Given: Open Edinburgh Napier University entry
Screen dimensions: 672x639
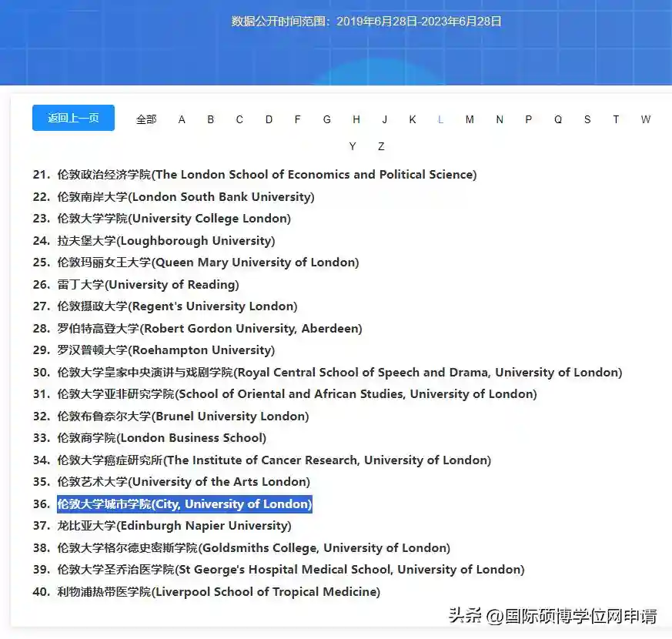Looking at the screenshot, I should (174, 526).
